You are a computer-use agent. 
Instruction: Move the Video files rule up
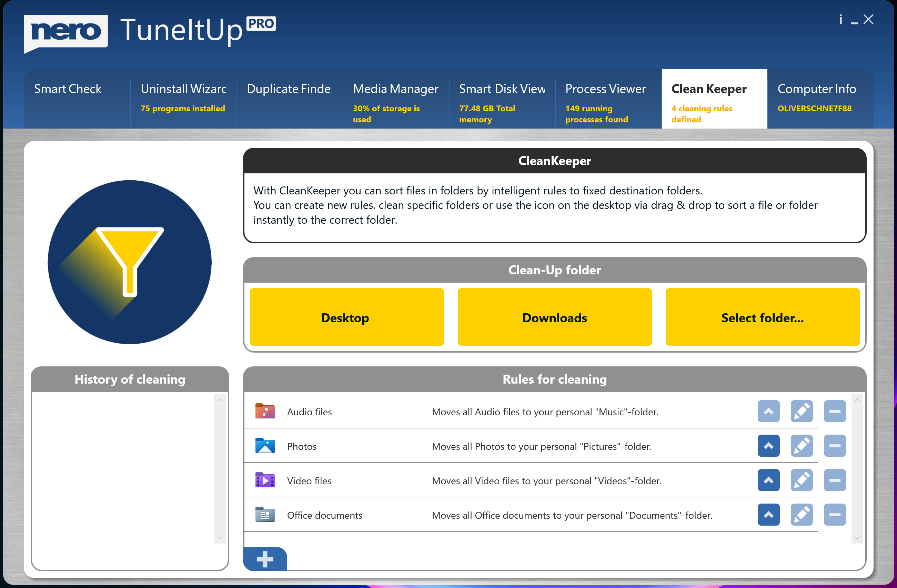pos(768,480)
